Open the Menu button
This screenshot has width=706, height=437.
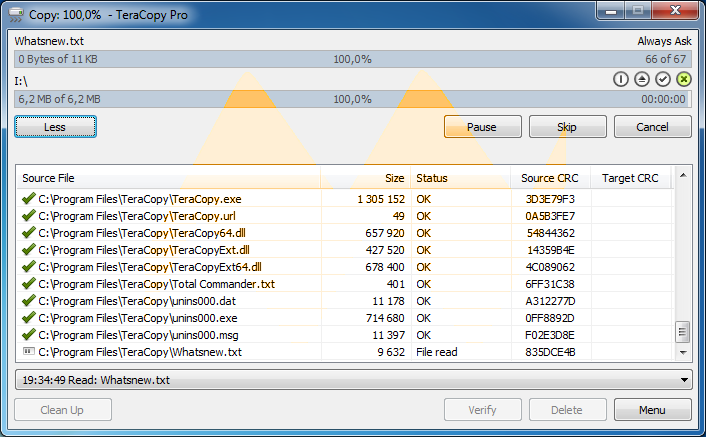coord(652,410)
